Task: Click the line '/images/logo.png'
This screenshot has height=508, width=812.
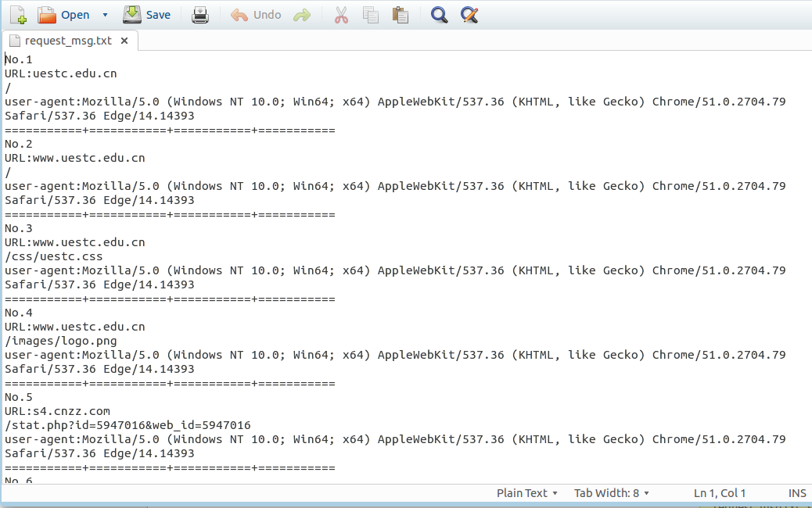Action: [60, 341]
